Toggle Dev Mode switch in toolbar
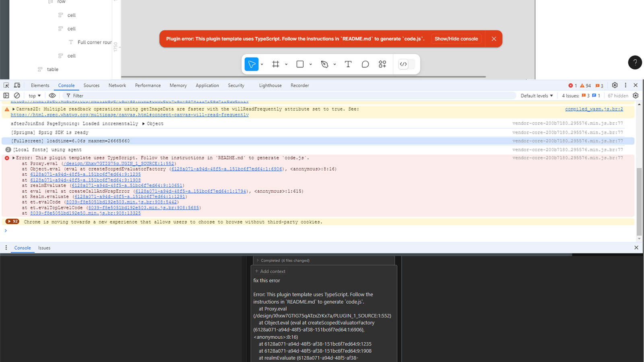This screenshot has height=362, width=644. [x=406, y=64]
